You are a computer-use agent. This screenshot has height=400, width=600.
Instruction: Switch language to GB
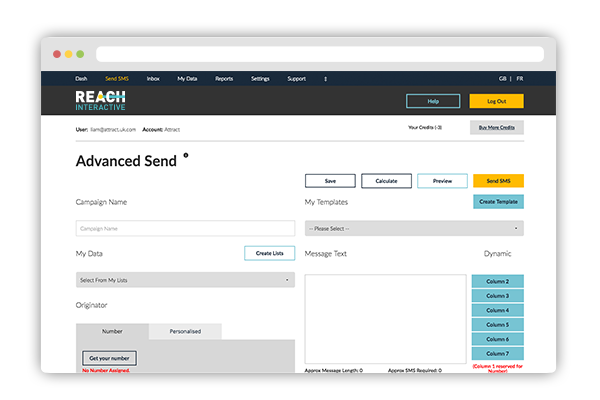502,78
